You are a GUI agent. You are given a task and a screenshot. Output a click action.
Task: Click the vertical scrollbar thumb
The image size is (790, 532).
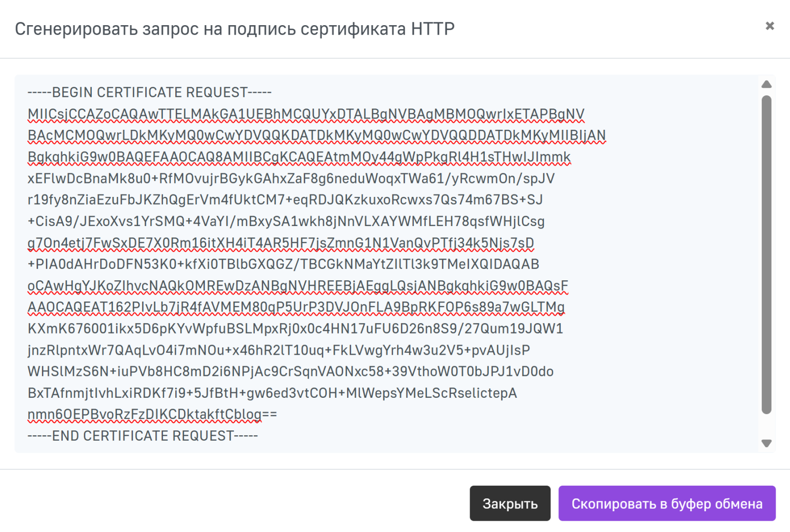[766, 254]
